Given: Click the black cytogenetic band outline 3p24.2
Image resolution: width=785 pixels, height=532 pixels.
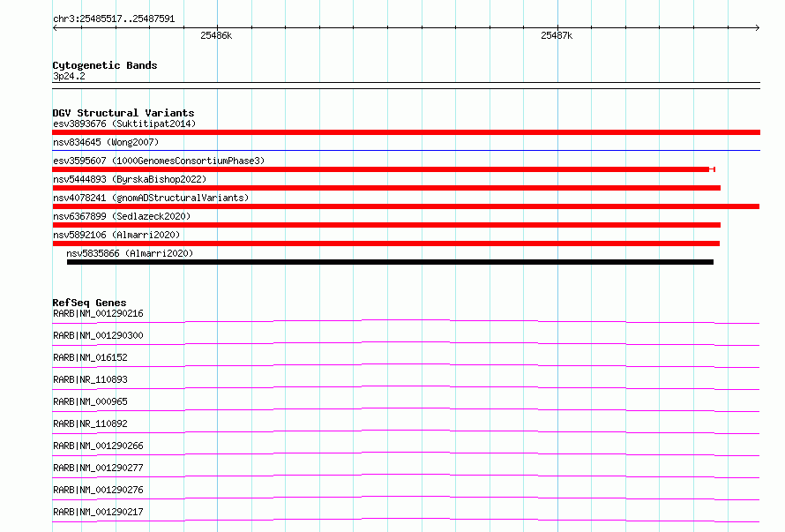Looking at the screenshot, I should (x=406, y=86).
